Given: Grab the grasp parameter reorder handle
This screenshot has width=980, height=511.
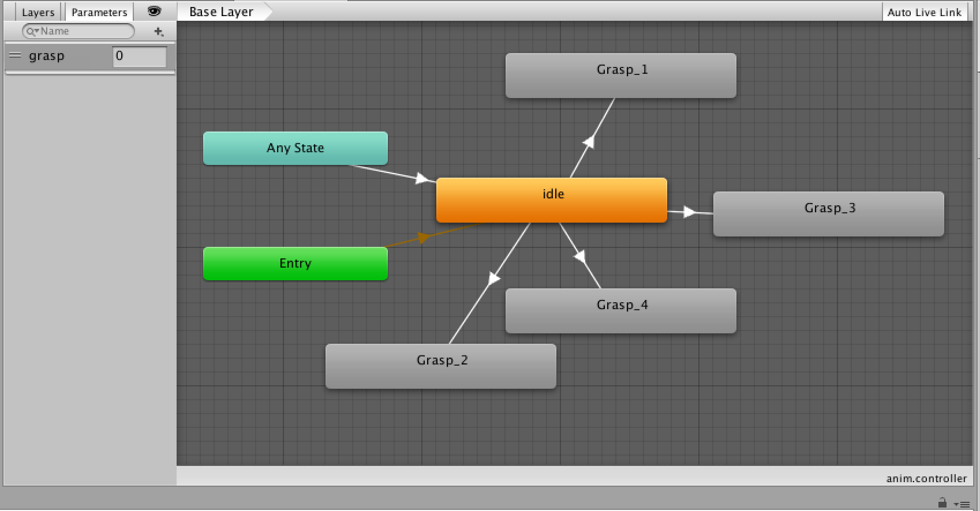Looking at the screenshot, I should point(16,56).
